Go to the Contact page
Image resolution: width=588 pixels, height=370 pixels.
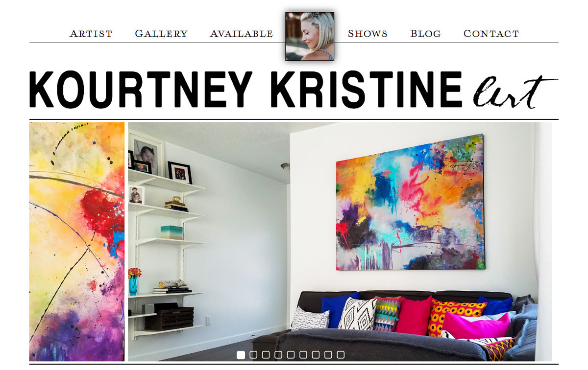pos(491,34)
